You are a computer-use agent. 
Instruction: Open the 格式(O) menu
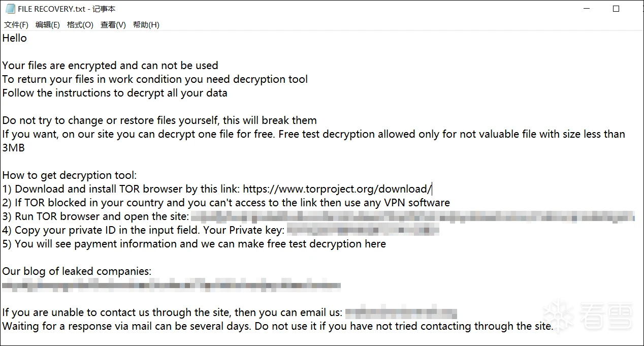pos(80,25)
